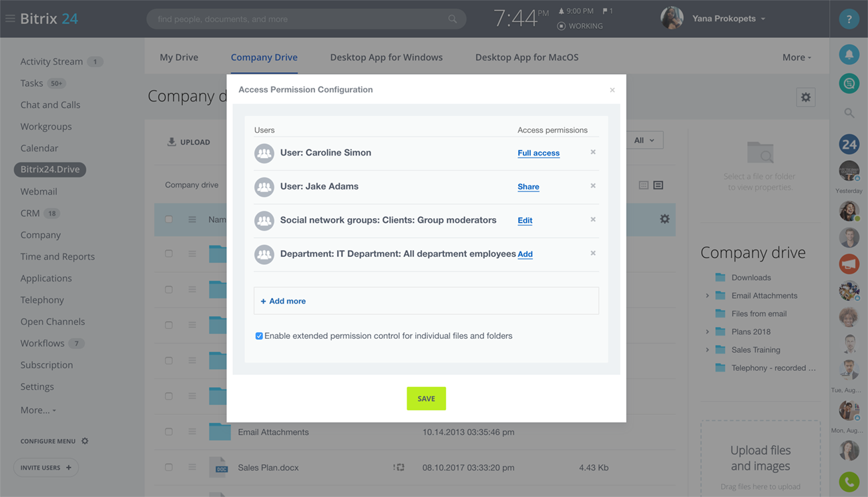
Task: Remove Jake Adams with the X icon
Action: 592,186
